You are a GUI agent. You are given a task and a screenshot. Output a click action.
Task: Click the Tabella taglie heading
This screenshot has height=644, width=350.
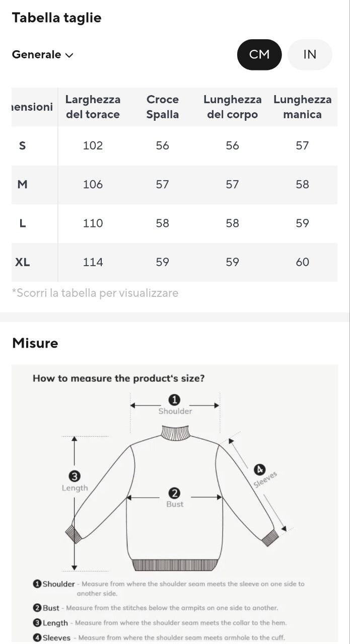click(56, 18)
